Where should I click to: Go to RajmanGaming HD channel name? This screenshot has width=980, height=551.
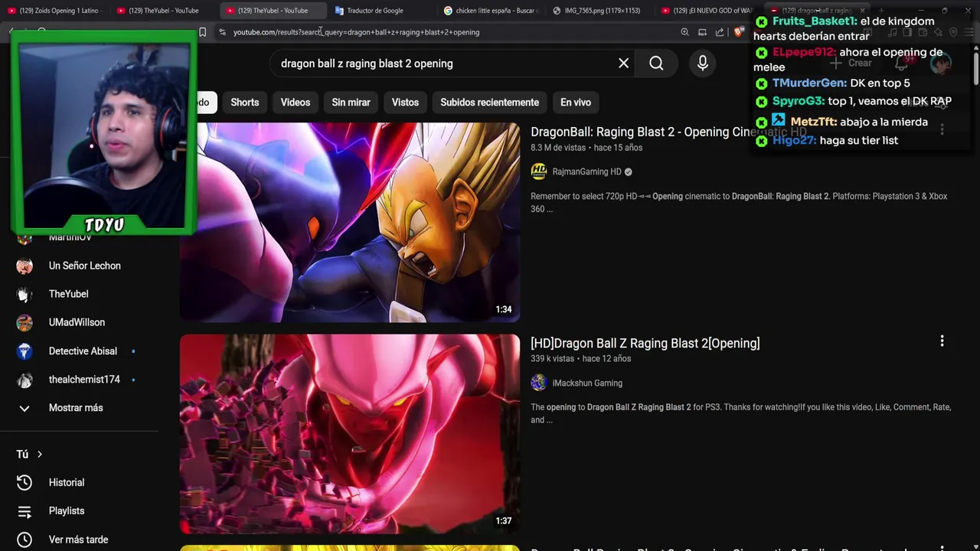[x=586, y=172]
